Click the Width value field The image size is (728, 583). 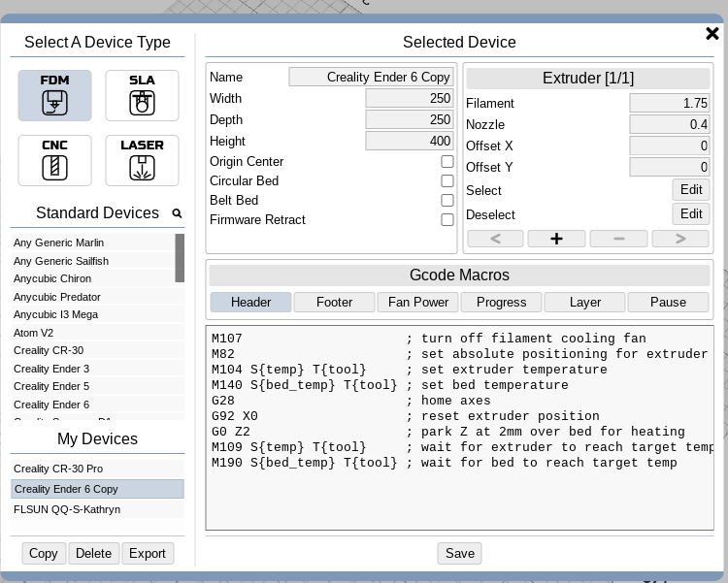[x=409, y=98]
